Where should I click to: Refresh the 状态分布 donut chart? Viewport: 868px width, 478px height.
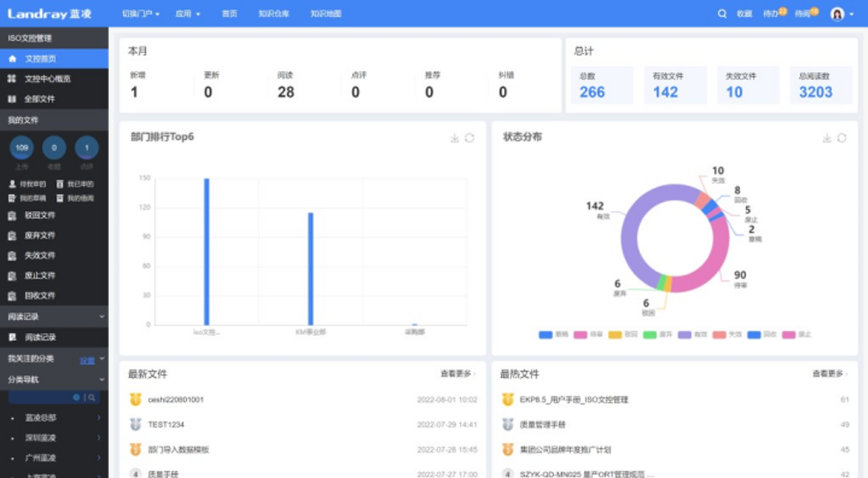[x=842, y=138]
